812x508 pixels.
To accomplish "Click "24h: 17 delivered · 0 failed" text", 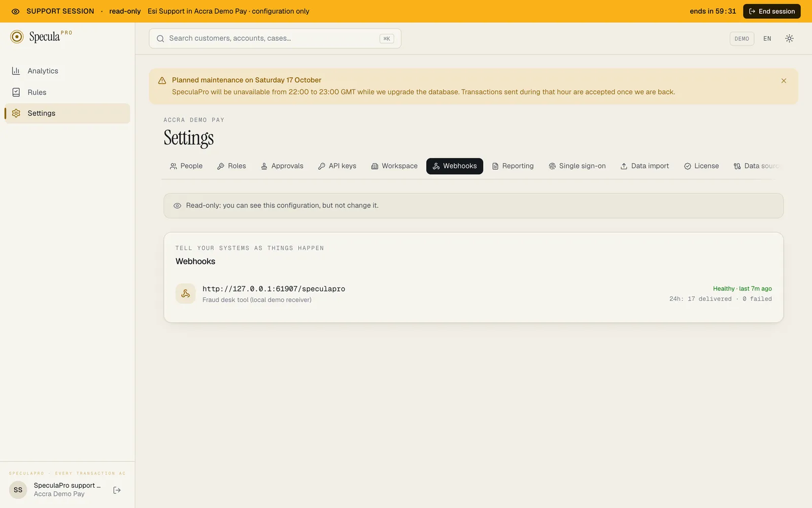I will click(x=721, y=299).
